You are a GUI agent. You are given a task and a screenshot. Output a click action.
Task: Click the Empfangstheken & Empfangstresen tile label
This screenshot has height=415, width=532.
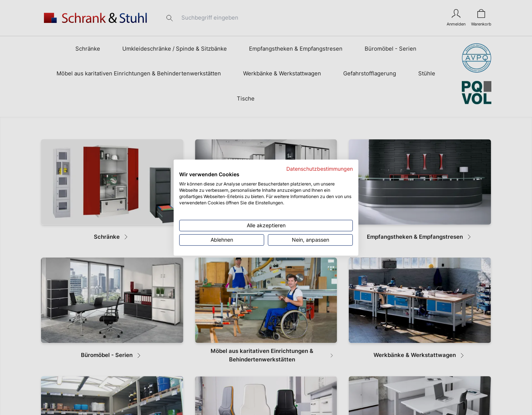click(x=415, y=237)
